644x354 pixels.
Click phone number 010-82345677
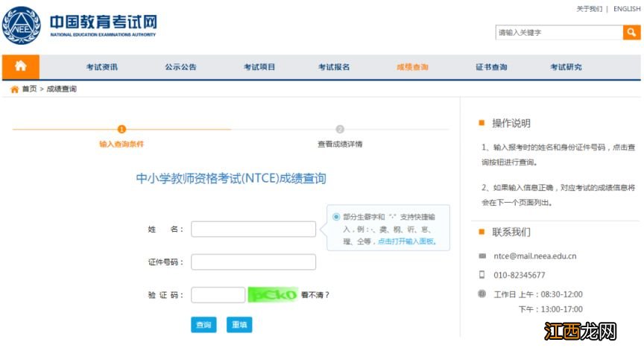click(x=519, y=275)
